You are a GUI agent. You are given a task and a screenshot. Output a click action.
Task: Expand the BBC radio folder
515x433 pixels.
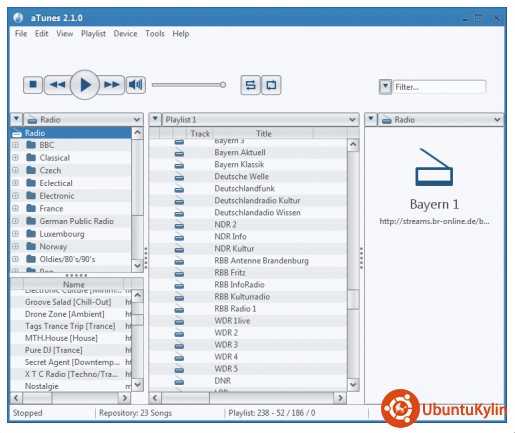coord(15,145)
